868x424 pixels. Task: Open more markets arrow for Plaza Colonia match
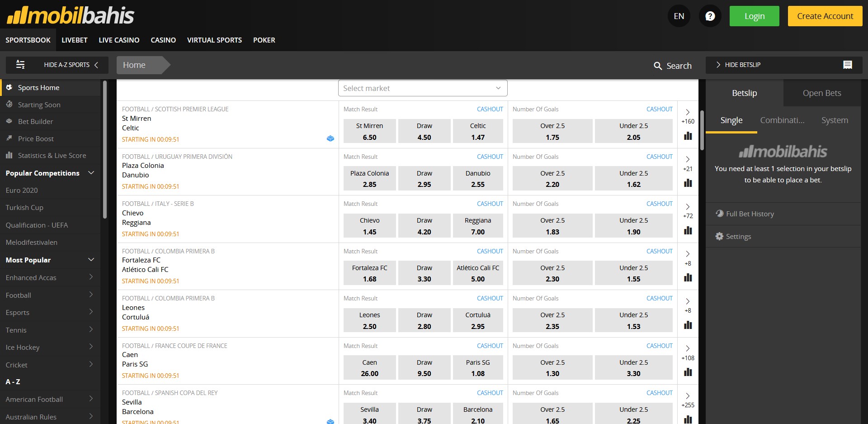pyautogui.click(x=688, y=159)
